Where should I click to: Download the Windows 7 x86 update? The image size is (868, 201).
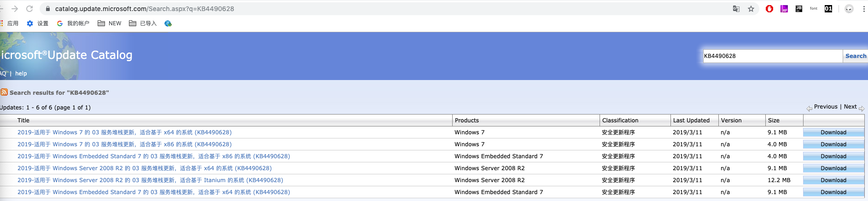coord(833,144)
